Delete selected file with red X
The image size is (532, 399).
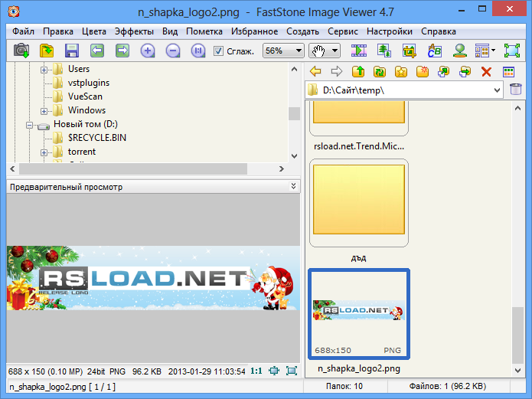click(487, 72)
